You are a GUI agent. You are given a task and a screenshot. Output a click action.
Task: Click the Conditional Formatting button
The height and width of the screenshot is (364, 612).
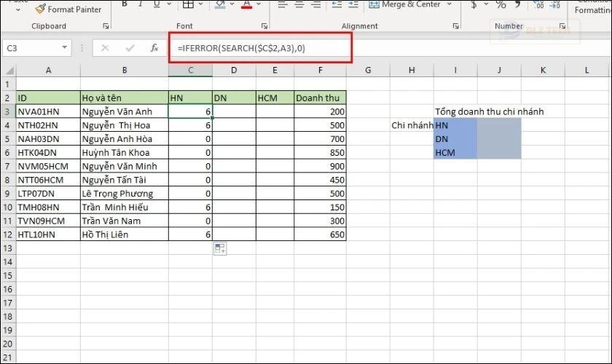[x=593, y=7]
